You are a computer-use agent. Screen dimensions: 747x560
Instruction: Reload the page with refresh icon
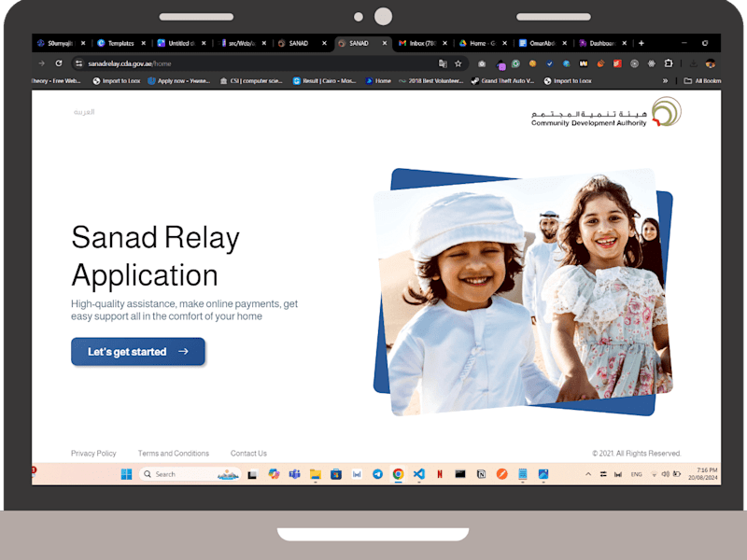(59, 63)
